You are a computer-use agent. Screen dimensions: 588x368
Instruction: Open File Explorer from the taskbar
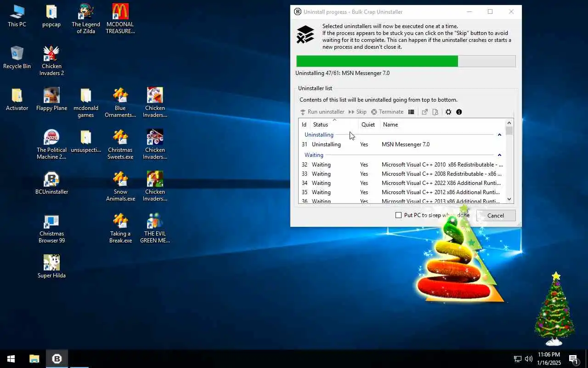34,359
